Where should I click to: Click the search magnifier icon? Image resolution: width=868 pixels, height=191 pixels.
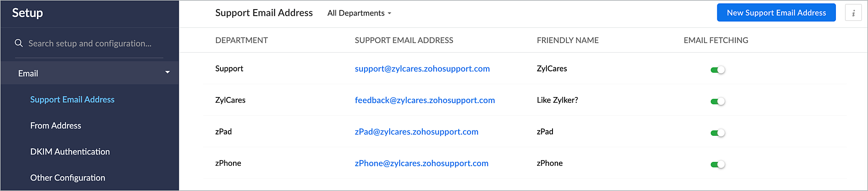pyautogui.click(x=19, y=43)
